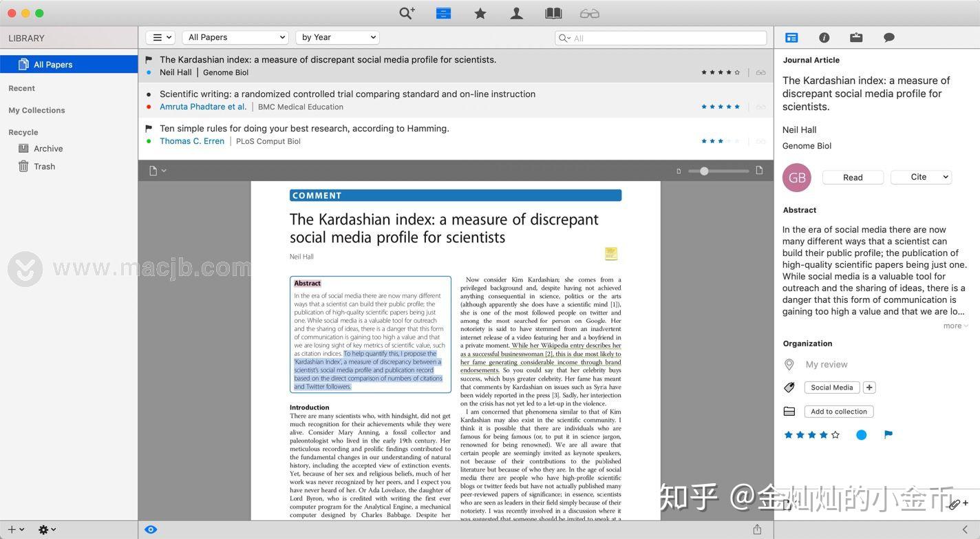Open the PDF page layout dropdown
This screenshot has width=980, height=539.
tap(158, 171)
